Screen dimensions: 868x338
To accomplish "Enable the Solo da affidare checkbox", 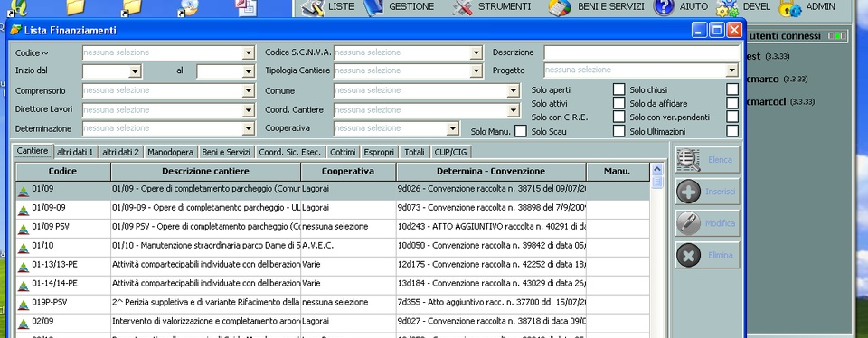I will (732, 103).
